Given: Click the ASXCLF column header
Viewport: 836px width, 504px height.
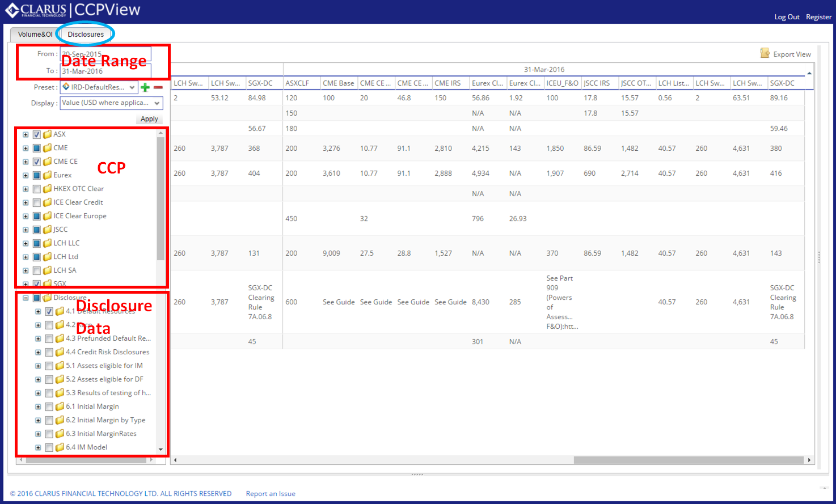Looking at the screenshot, I should 301,83.
